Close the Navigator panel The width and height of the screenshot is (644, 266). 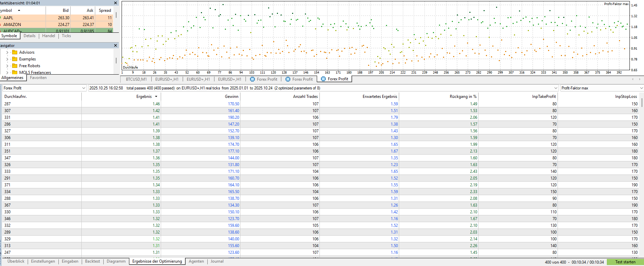tap(115, 46)
